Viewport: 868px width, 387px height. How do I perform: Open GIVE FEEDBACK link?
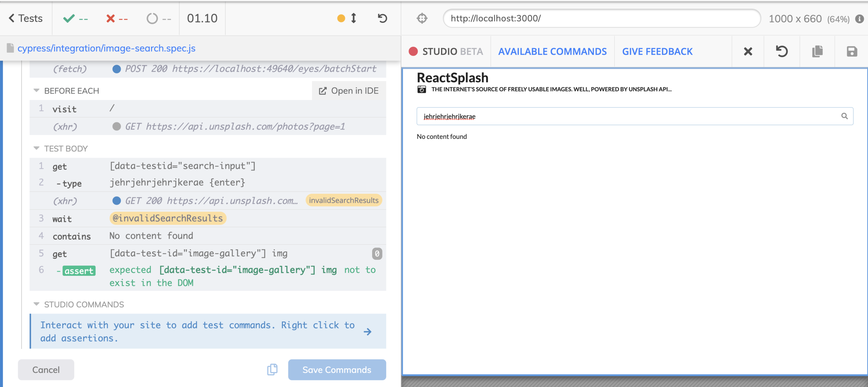[657, 51]
